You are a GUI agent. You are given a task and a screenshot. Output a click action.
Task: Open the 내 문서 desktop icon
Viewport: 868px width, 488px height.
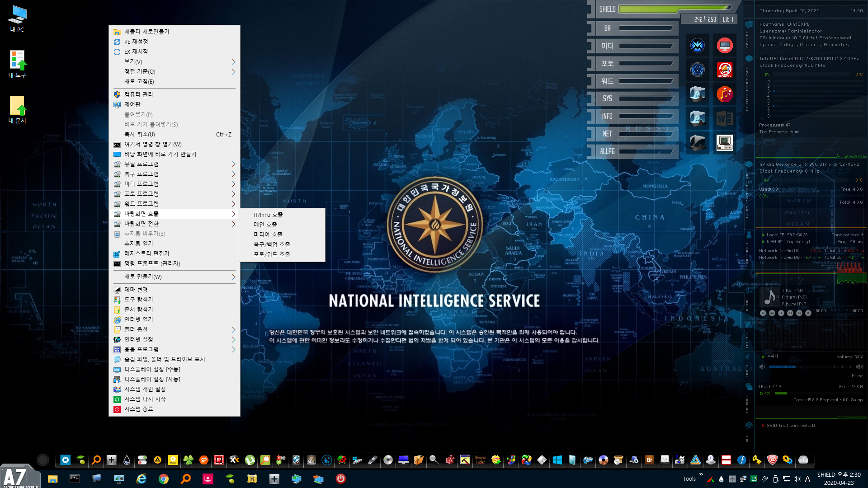click(17, 109)
